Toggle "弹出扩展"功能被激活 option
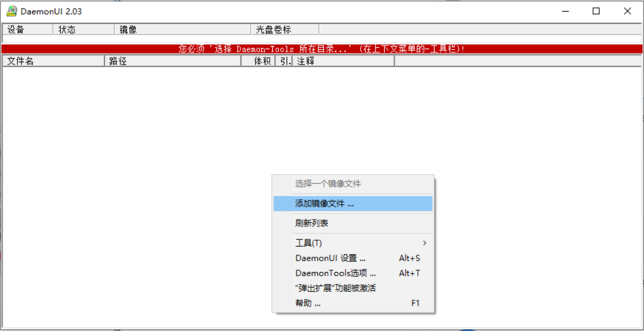 pyautogui.click(x=353, y=288)
